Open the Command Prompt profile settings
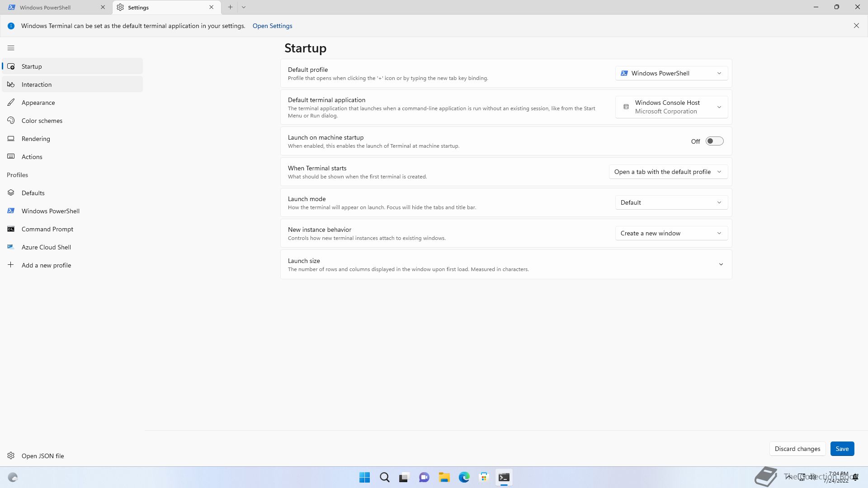This screenshot has width=868, height=488. 72,229
